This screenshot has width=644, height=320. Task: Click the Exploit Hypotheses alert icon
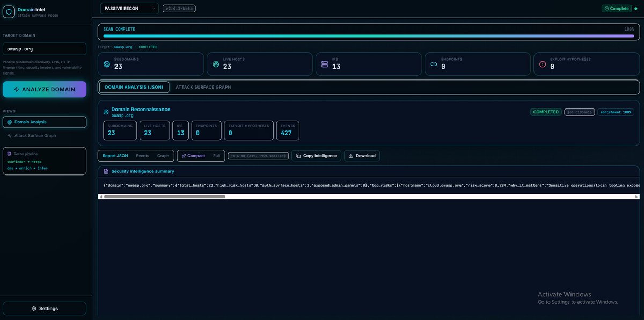[x=543, y=64]
